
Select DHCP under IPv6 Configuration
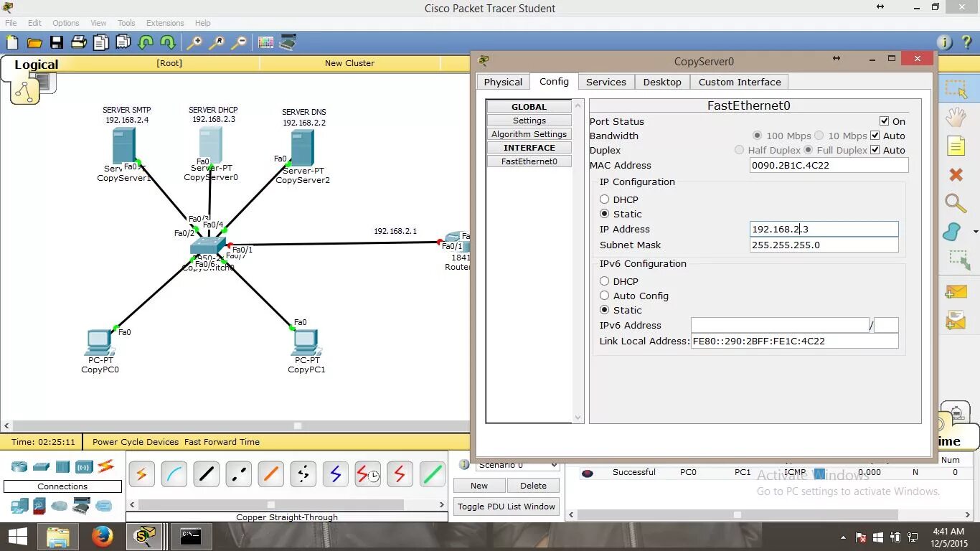(604, 281)
